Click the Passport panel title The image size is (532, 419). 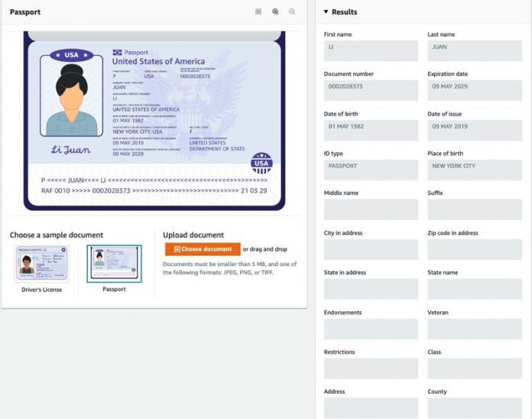(25, 12)
